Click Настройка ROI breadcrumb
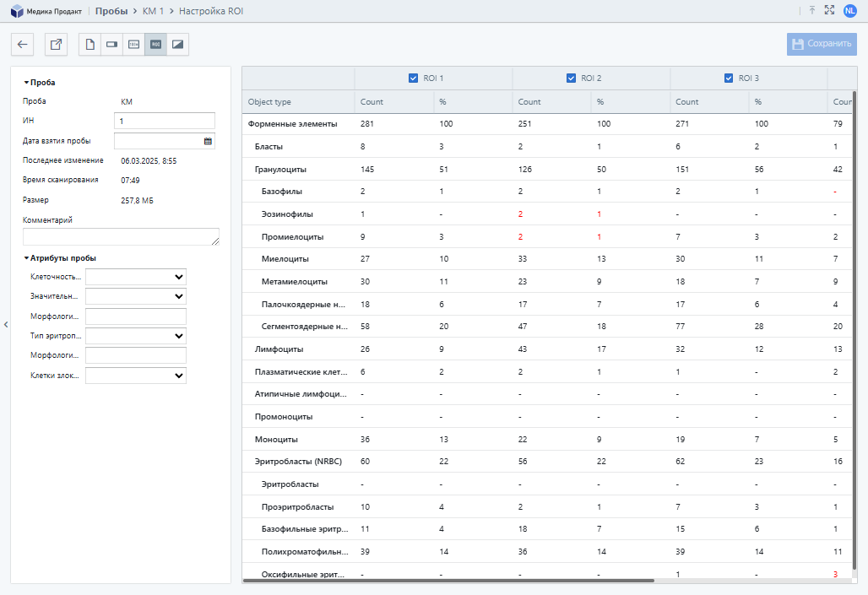868x595 pixels. click(x=211, y=11)
